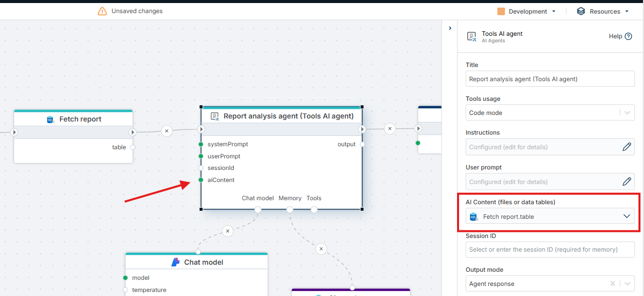Image resolution: width=644 pixels, height=296 pixels.
Task: Clear the Output mode Agent response value
Action: point(614,284)
